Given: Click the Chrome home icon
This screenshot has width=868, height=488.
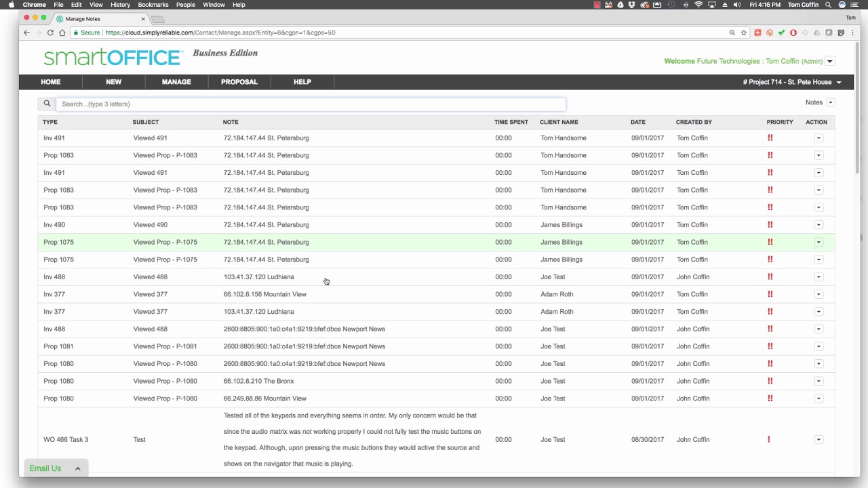Looking at the screenshot, I should 62,33.
